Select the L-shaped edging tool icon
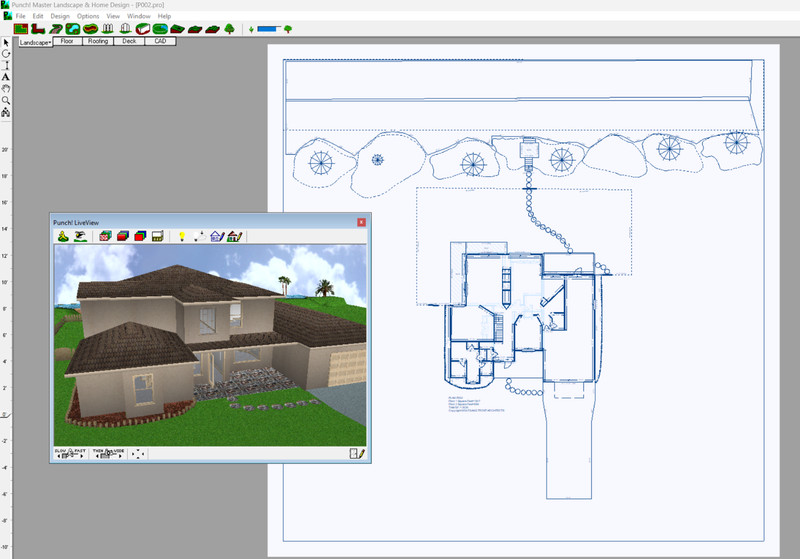 click(x=38, y=29)
